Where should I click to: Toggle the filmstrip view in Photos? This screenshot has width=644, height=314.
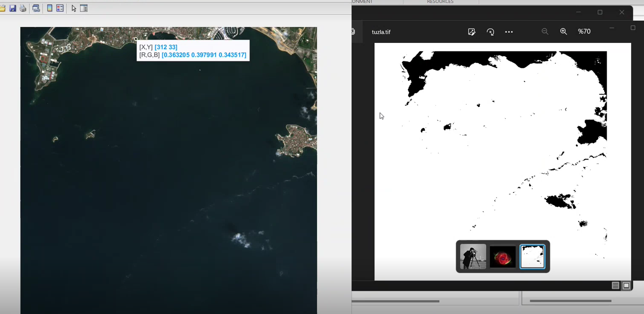pos(616,286)
